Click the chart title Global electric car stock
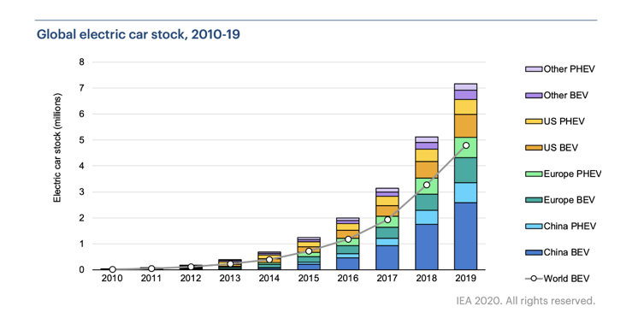This screenshot has width=644, height=318. click(x=138, y=34)
